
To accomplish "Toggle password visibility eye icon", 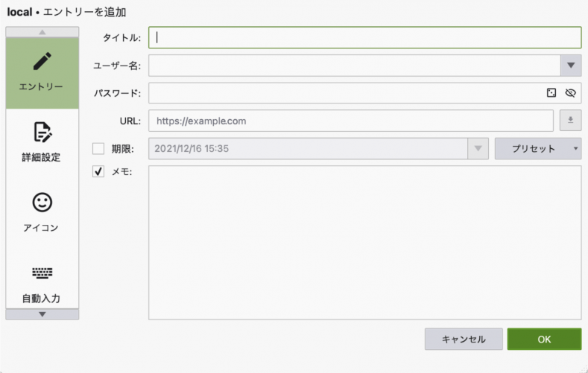I will coord(570,93).
